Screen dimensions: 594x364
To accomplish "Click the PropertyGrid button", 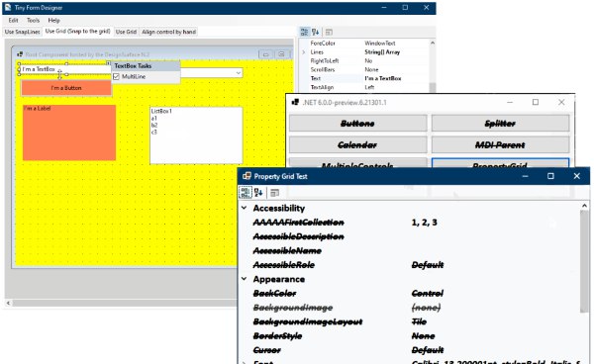I will pos(500,163).
